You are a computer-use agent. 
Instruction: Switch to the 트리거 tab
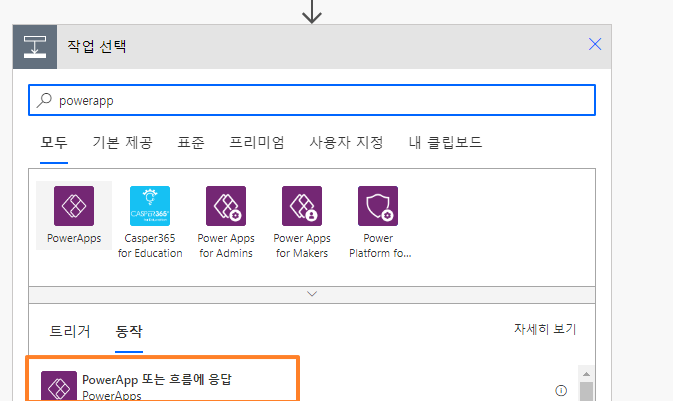[70, 331]
